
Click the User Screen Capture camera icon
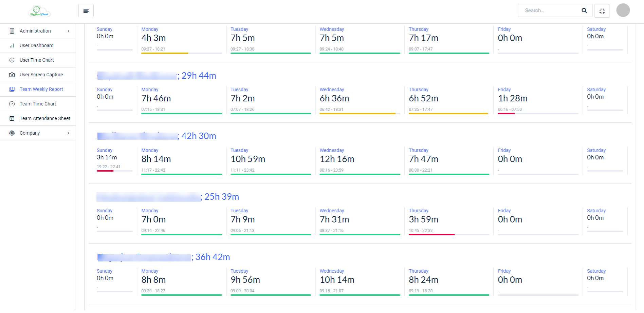tap(12, 75)
